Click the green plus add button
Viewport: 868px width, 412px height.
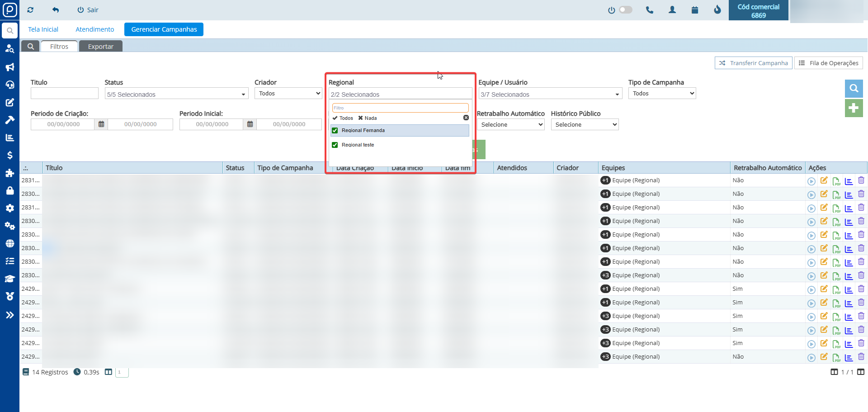[x=854, y=108]
